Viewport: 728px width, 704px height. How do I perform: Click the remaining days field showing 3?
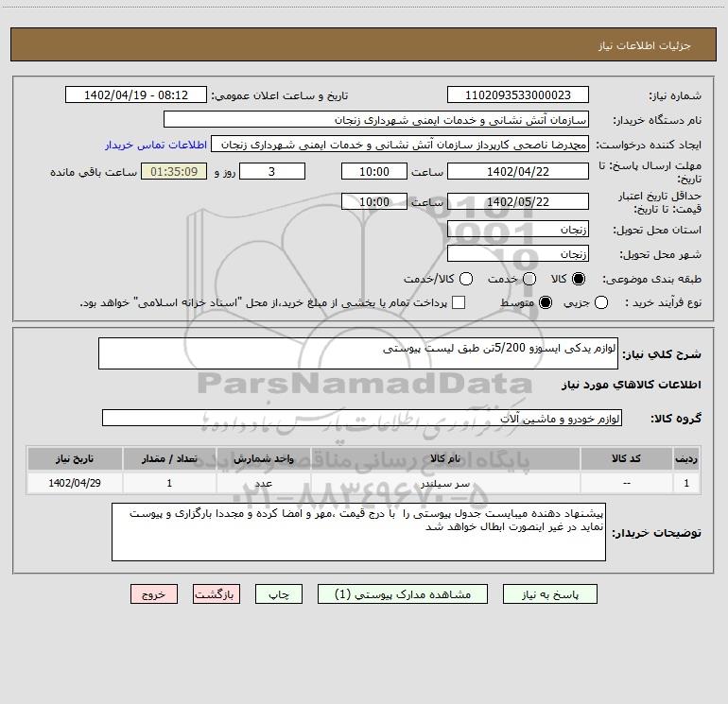click(x=272, y=171)
